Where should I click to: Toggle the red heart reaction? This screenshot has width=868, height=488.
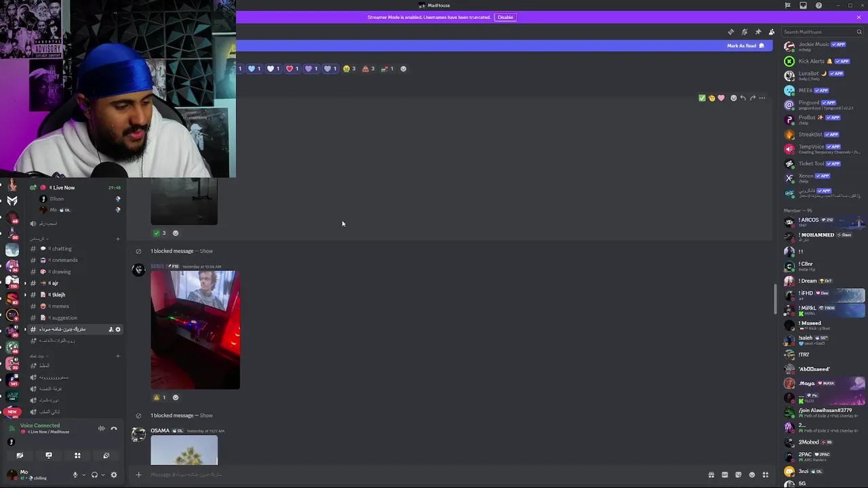(x=292, y=68)
